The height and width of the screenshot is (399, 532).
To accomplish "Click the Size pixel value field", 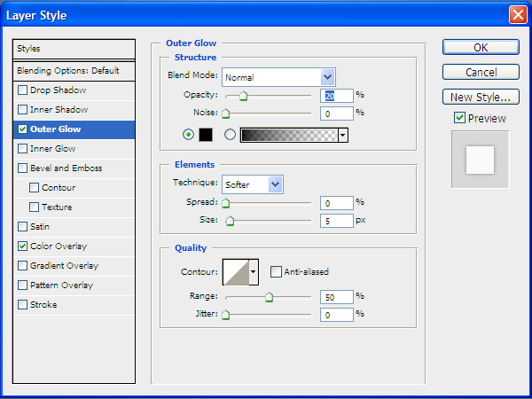I will tap(337, 221).
